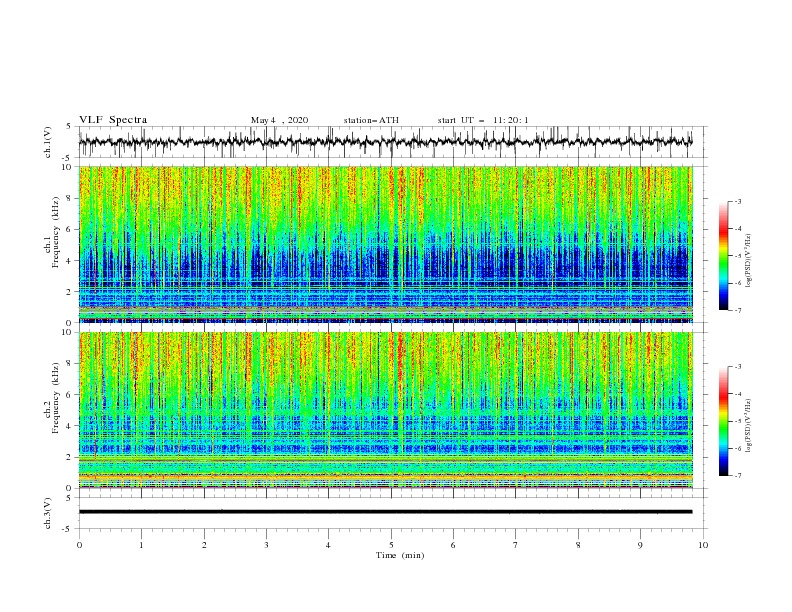Click the 'ch.1(V)' waveform axis label
Screen dimensions: 792x612
48,142
